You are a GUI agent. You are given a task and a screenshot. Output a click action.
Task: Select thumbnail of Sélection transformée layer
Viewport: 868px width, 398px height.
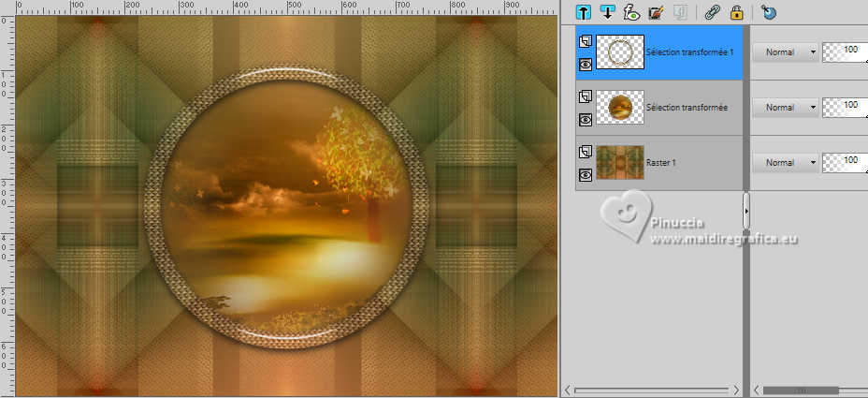[x=620, y=107]
